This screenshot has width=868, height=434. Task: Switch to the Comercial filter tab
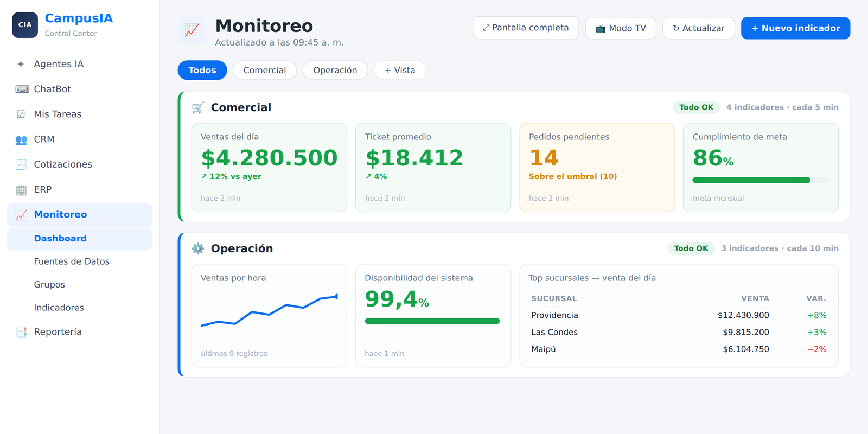(265, 70)
